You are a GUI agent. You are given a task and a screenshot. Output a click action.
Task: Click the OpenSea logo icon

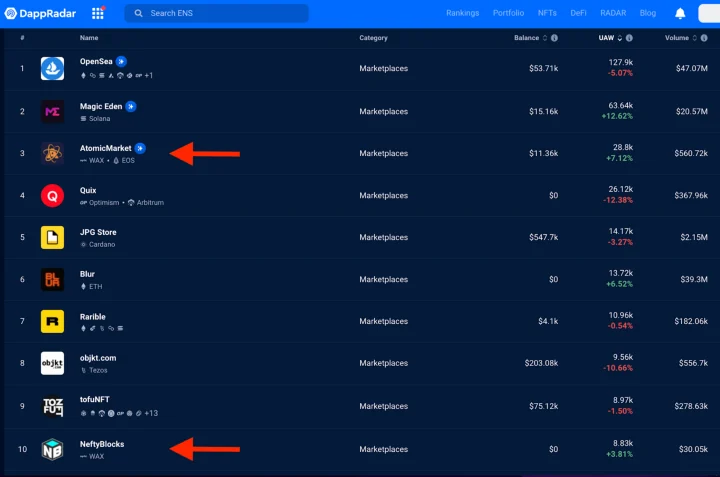pos(52,69)
